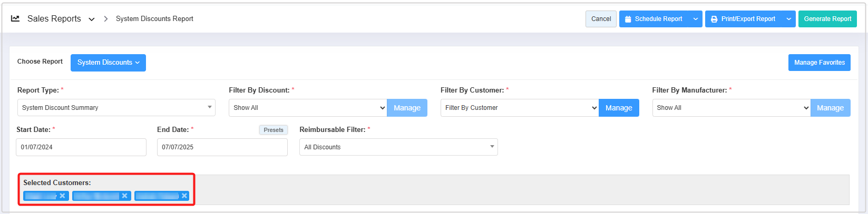Open the Filter By Discount dropdown
868x214 pixels.
click(308, 108)
